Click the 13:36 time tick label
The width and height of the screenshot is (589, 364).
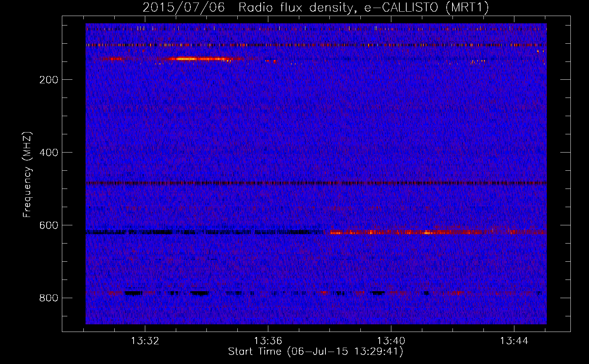point(268,341)
